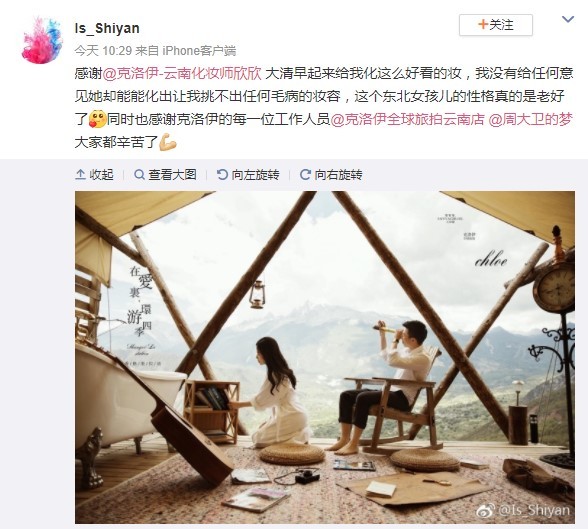Click the rotate-left arrow icon
The width and height of the screenshot is (588, 529).
pos(222,174)
